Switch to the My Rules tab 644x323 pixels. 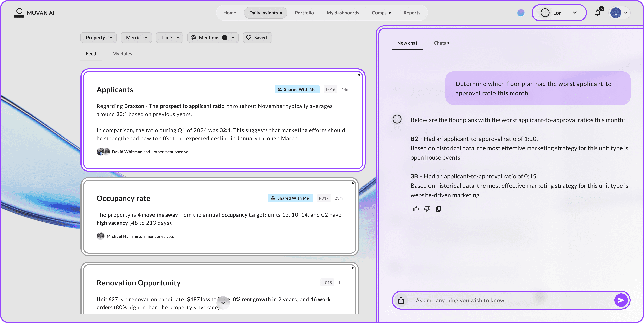coord(122,54)
